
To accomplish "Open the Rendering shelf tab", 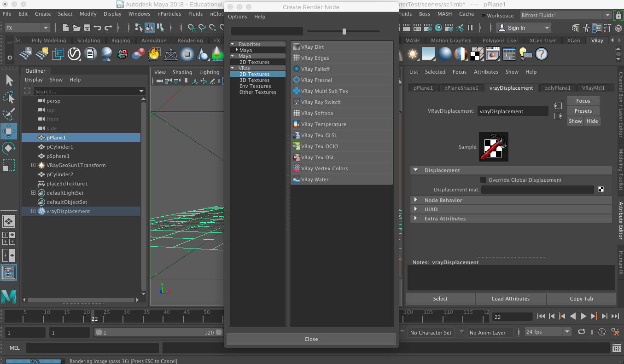I will pos(190,40).
